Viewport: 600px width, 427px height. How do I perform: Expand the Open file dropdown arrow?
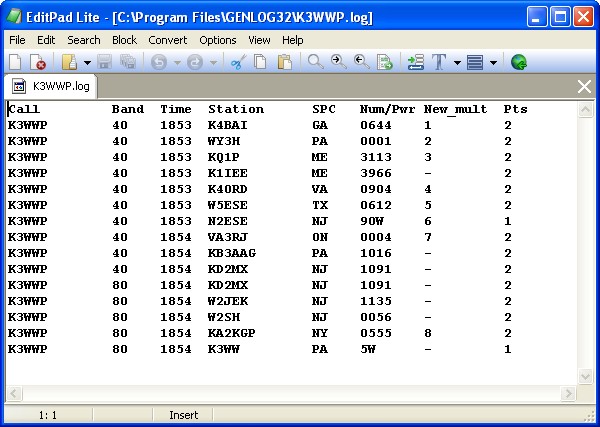point(87,62)
